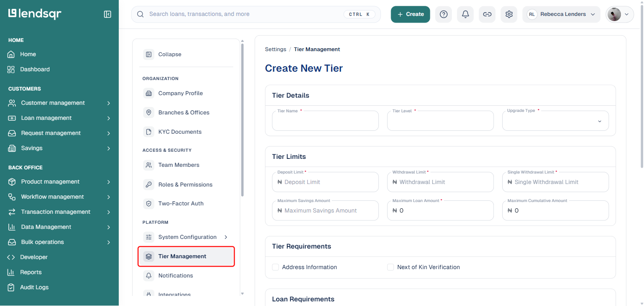Click the settings panel scrollbar
Screen dimensions: 644x306
(x=242, y=119)
